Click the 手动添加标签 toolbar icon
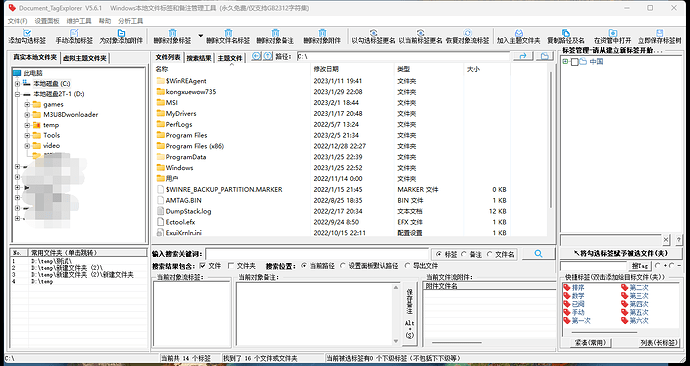This screenshot has height=366, width=690. point(74,33)
